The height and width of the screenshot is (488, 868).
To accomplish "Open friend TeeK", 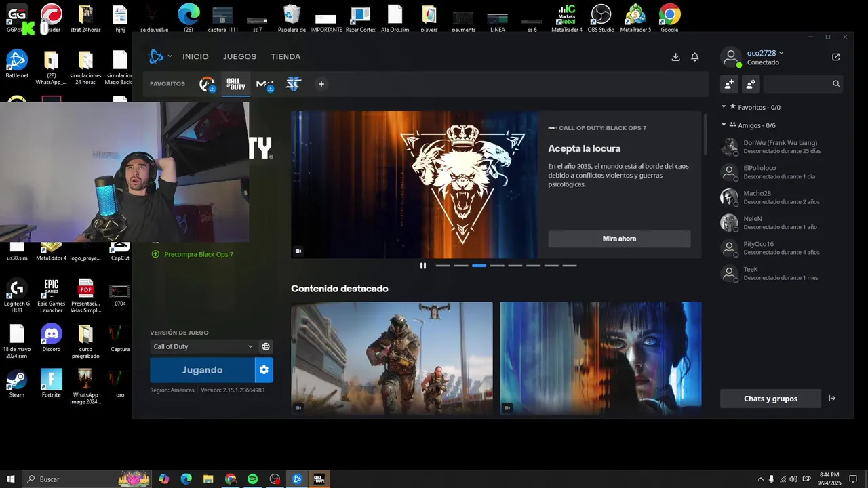I will coord(781,273).
